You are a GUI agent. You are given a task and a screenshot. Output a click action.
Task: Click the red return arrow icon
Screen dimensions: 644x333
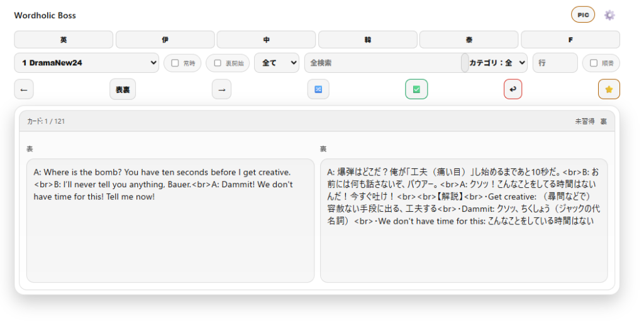coord(513,89)
